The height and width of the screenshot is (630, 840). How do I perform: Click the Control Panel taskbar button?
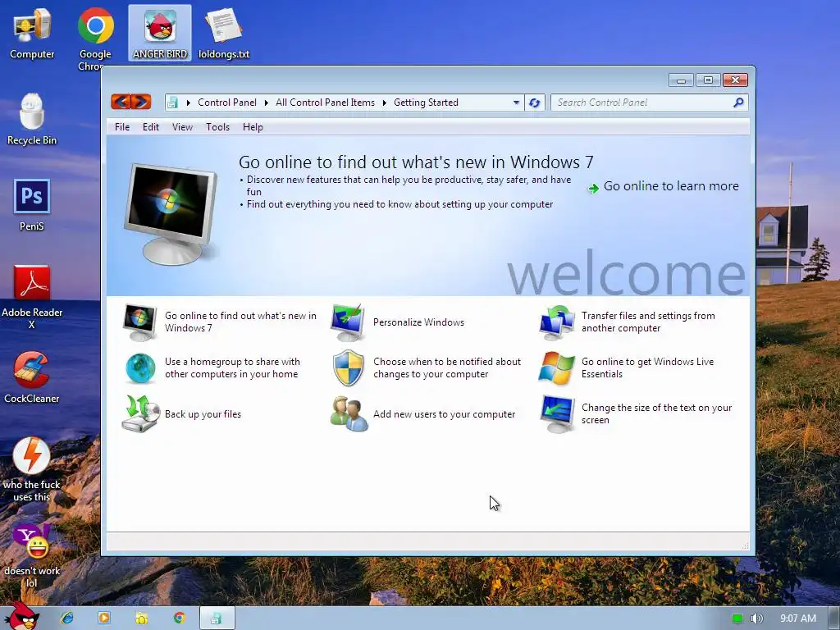(217, 619)
